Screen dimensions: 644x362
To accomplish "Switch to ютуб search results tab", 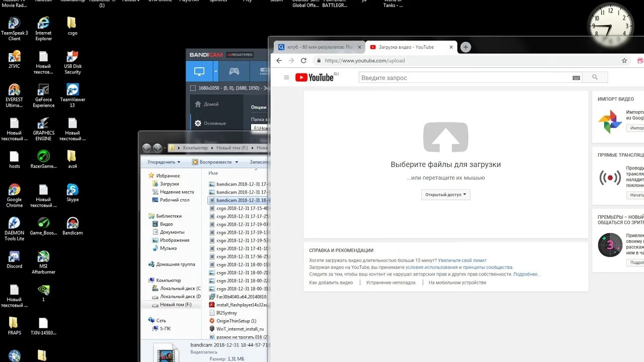I will 319,47.
